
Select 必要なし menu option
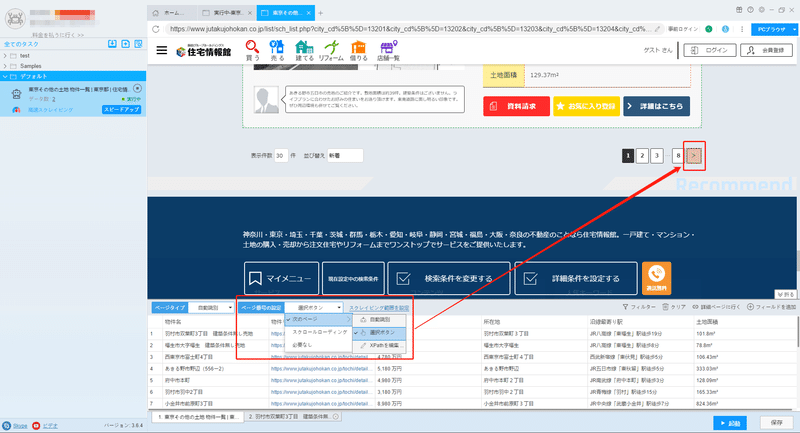coord(318,345)
